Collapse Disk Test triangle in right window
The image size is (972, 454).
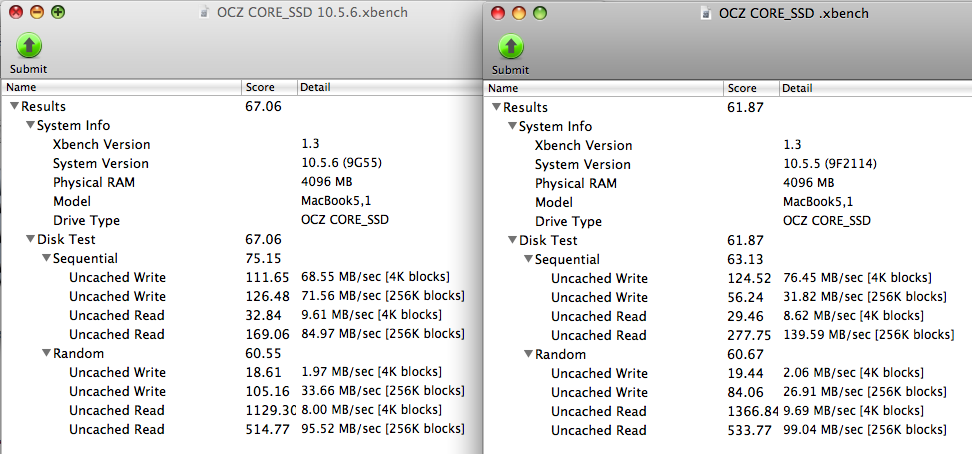click(512, 241)
